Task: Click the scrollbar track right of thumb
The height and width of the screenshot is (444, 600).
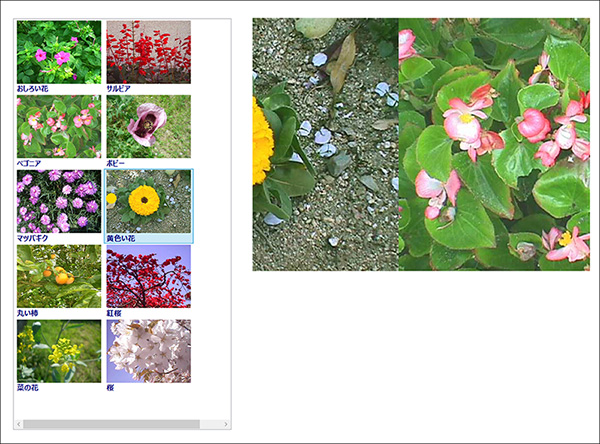Action: [210, 424]
